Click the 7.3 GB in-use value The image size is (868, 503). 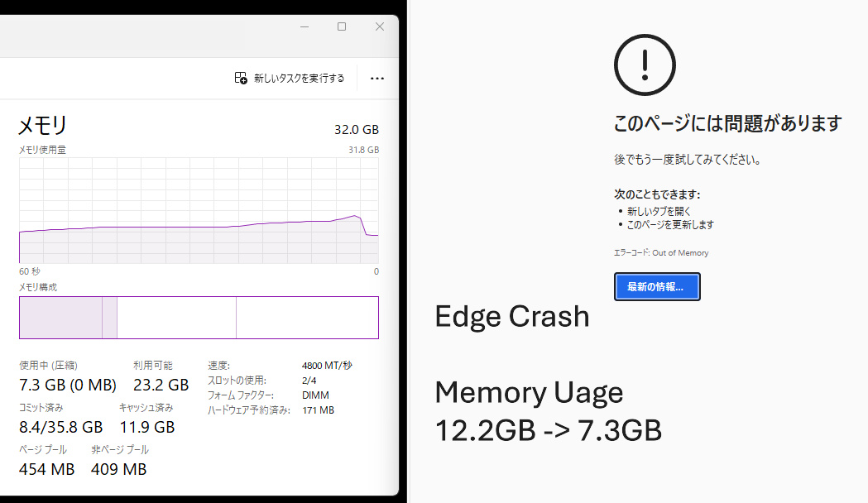pyautogui.click(x=68, y=385)
